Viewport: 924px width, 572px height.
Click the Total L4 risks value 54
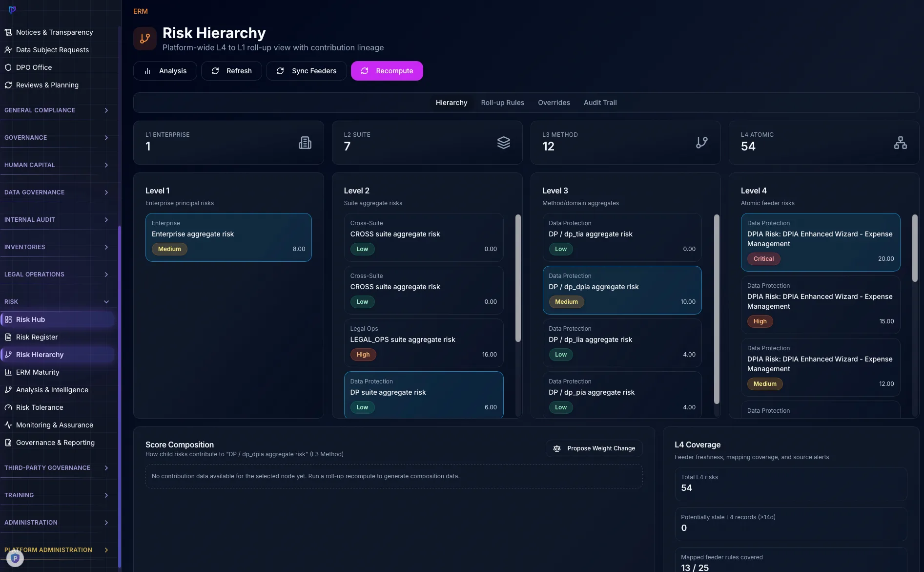click(x=686, y=488)
